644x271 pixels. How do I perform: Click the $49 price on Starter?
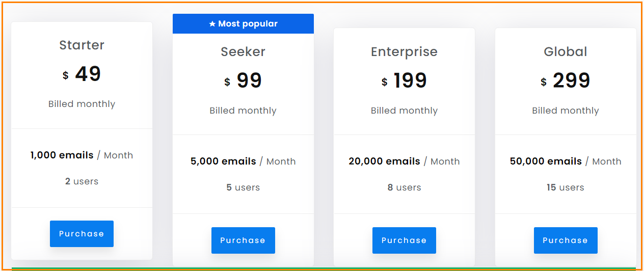pyautogui.click(x=82, y=74)
